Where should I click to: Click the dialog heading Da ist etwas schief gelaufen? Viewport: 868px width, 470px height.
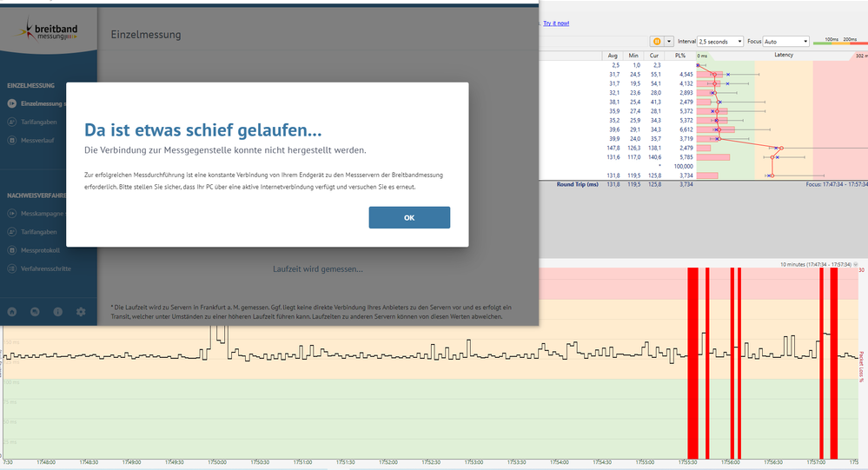point(202,129)
